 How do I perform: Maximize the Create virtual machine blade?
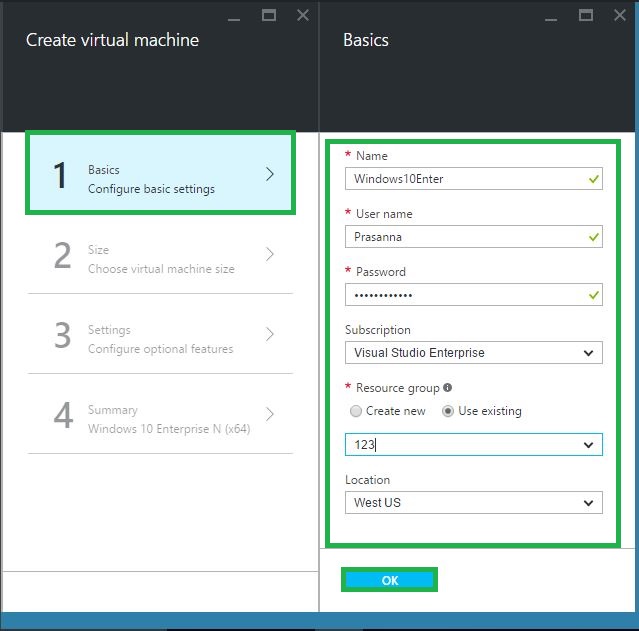coord(269,15)
